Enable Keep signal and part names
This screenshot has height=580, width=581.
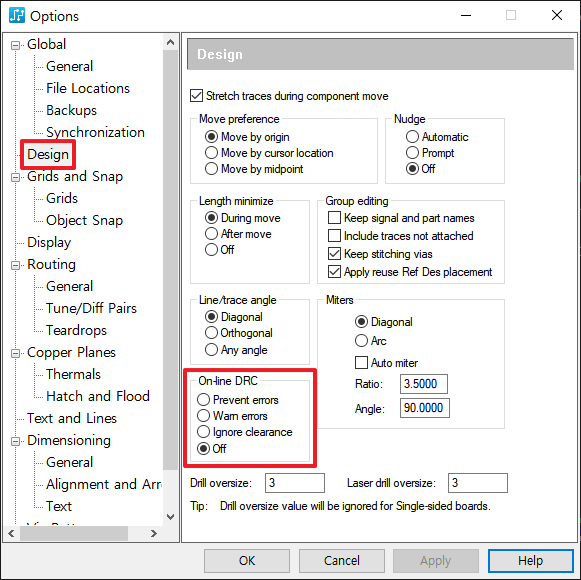pyautogui.click(x=334, y=218)
